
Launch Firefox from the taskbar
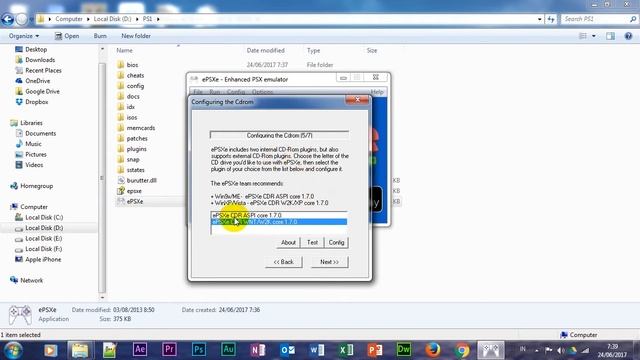coord(433,350)
